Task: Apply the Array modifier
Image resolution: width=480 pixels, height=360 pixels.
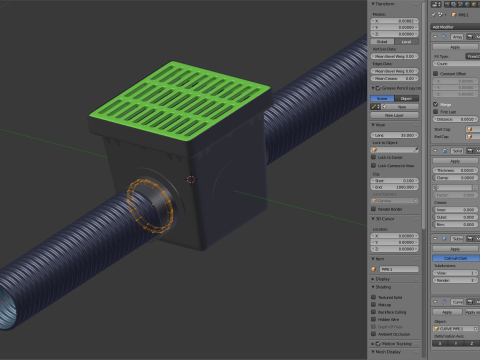Action: pos(455,47)
